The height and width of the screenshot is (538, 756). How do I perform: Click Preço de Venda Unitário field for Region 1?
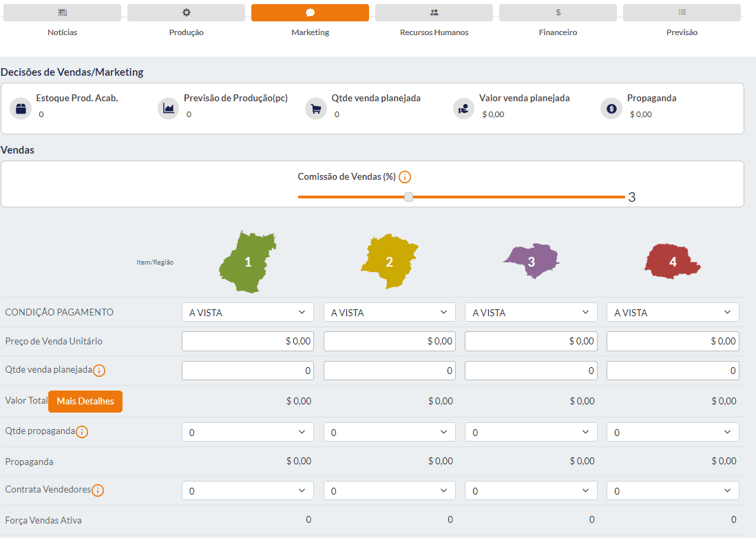(247, 341)
